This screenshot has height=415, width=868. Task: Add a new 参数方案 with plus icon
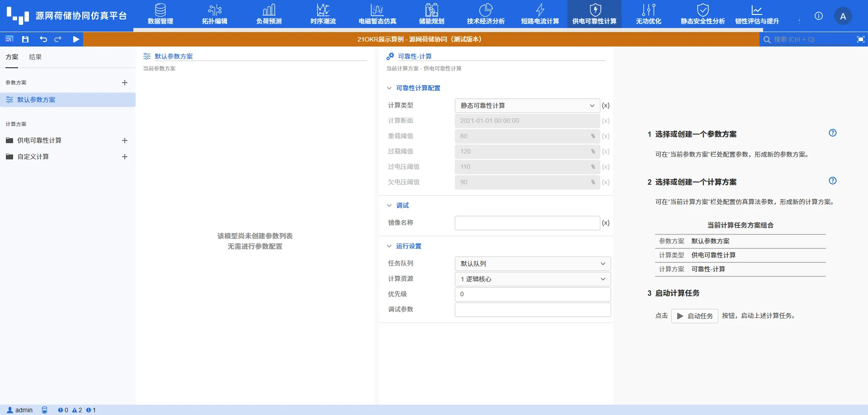pos(125,83)
